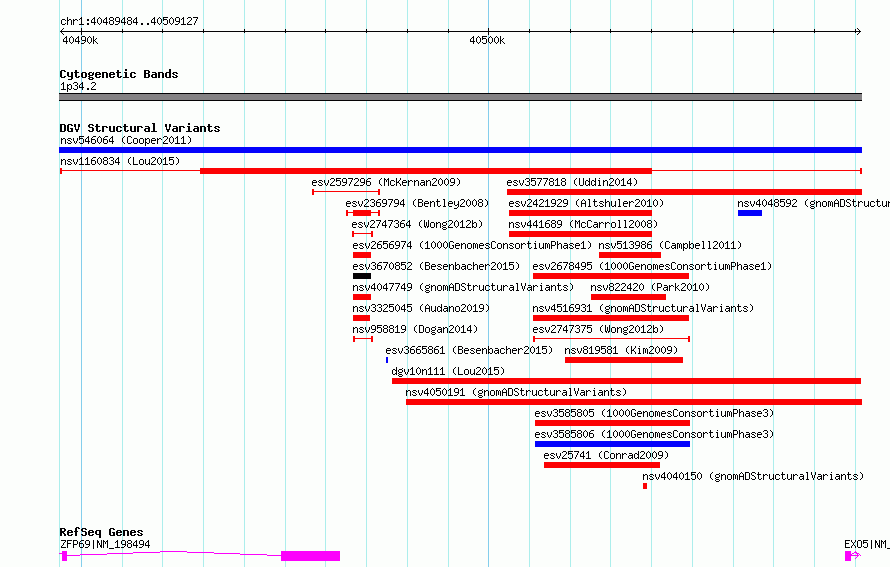Select esv2678495 (1000GenomesConsortiumPhase1) label

click(x=652, y=266)
